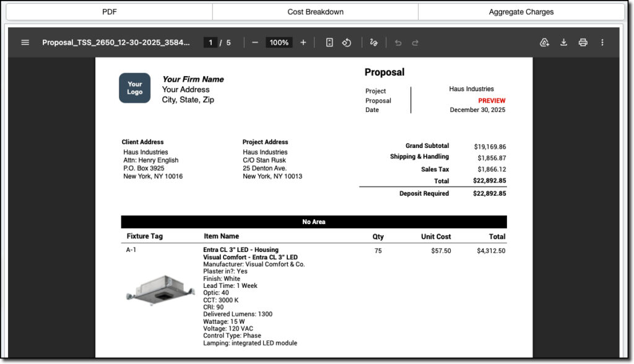634x364 pixels.
Task: Open the more actions three-dot menu
Action: tap(602, 43)
